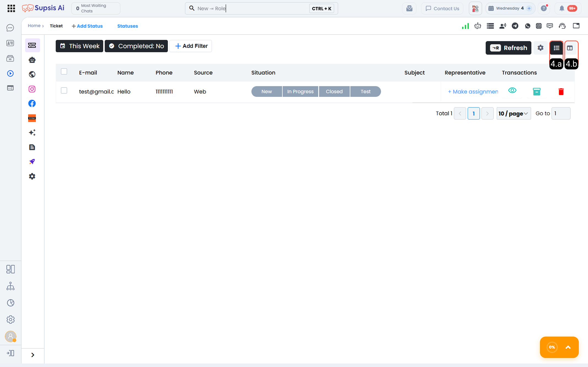
Task: Open the table settings gear next to Refresh
Action: 541,48
